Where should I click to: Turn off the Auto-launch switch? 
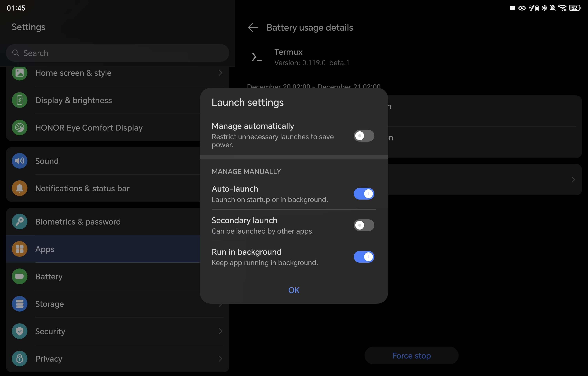point(364,194)
